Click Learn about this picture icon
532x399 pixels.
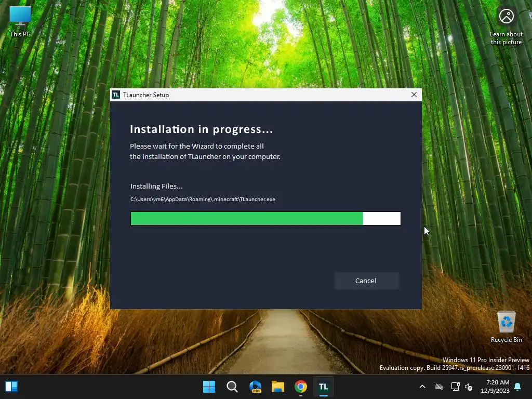point(506,26)
